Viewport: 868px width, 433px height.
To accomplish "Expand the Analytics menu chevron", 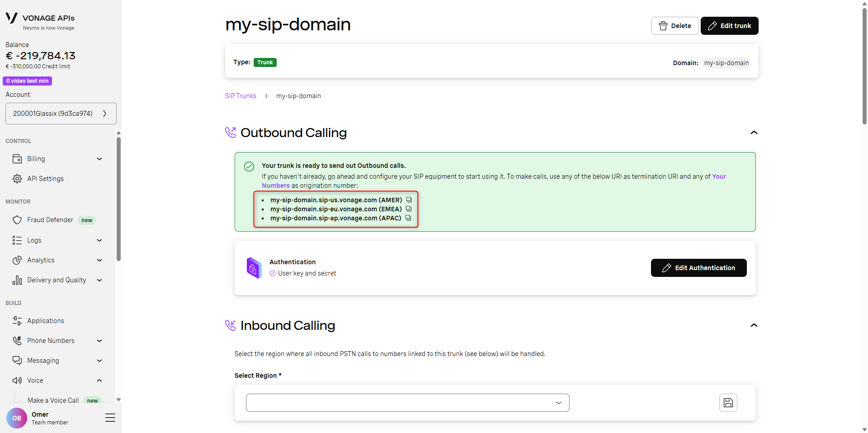I will 99,260.
